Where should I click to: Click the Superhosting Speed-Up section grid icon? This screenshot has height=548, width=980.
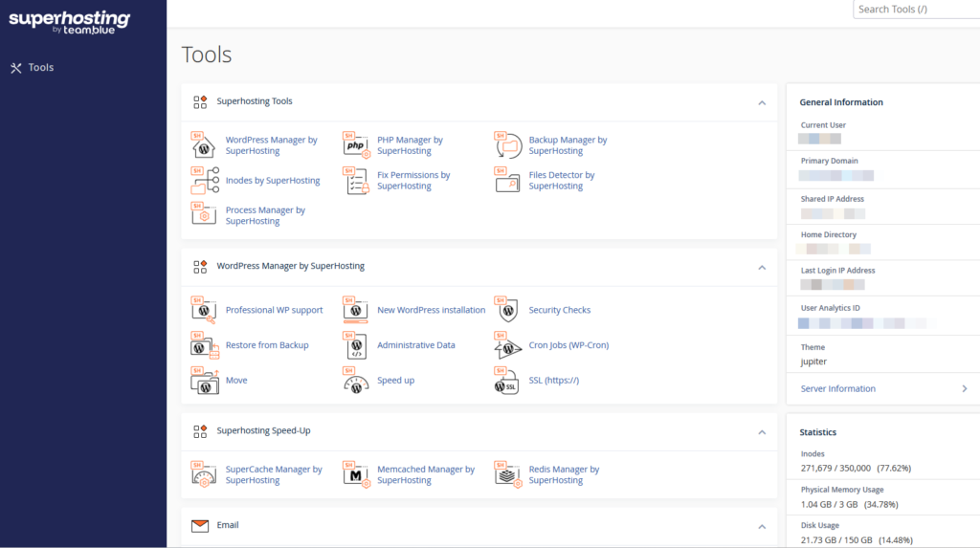[200, 431]
